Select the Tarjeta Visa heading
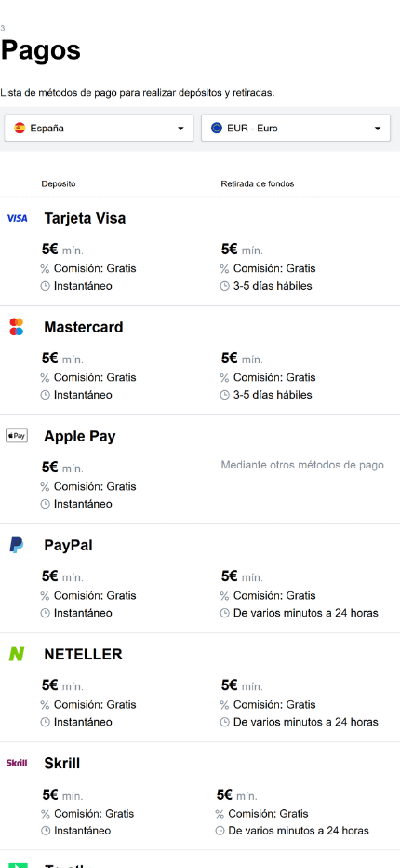The image size is (400, 868). click(x=85, y=218)
